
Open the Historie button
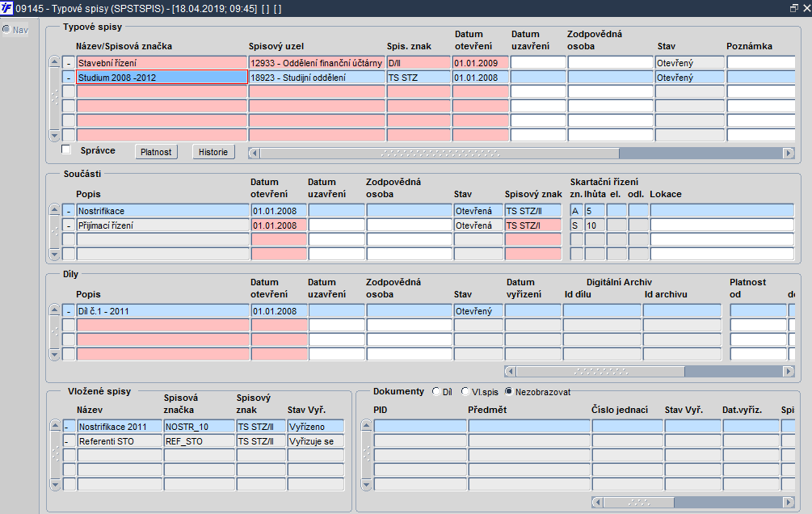213,152
